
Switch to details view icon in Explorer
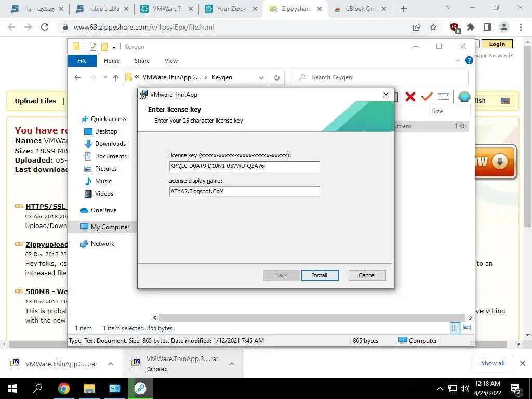456,328
